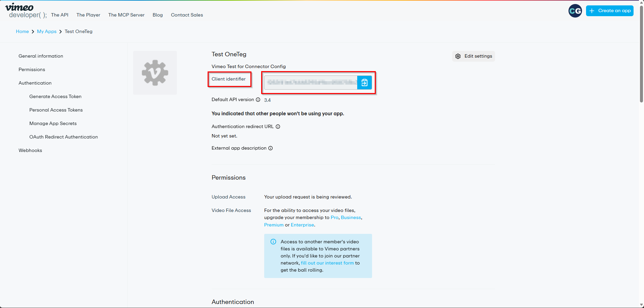Open the CG user avatar menu
The height and width of the screenshot is (308, 644).
click(575, 11)
